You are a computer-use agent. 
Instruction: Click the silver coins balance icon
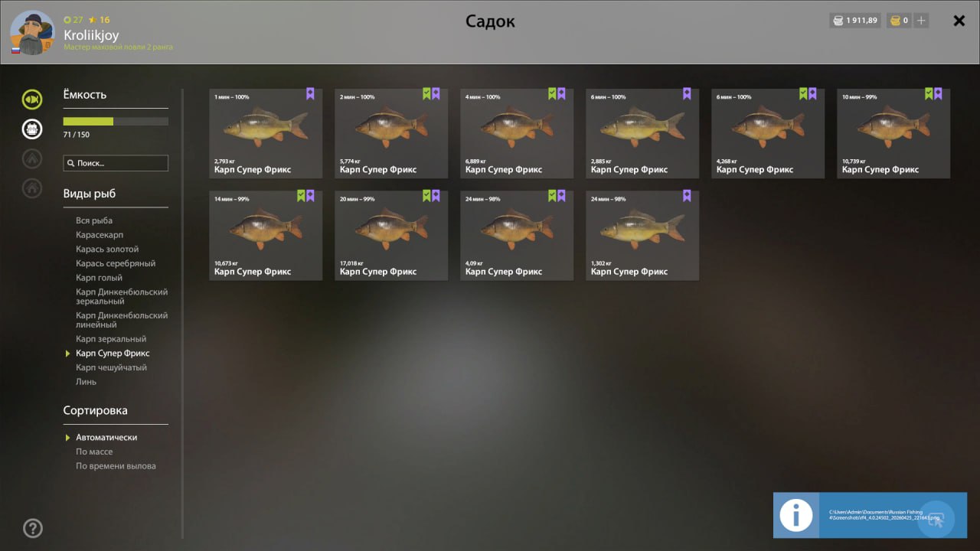pyautogui.click(x=838, y=21)
